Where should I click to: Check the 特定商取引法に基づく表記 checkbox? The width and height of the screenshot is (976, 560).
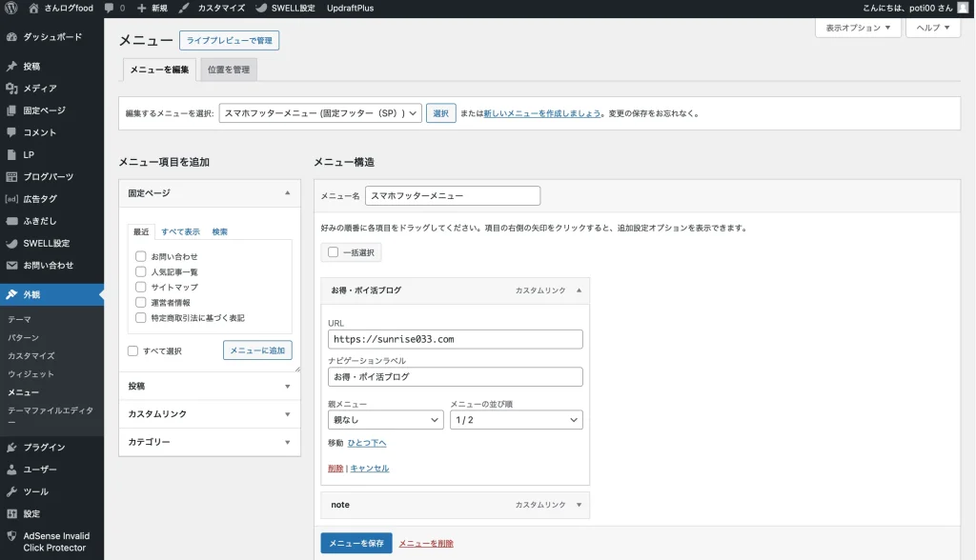(141, 318)
